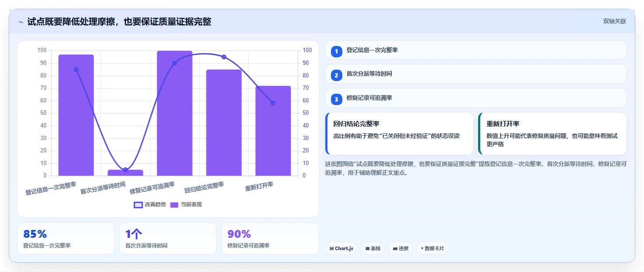The width and height of the screenshot is (644, 272).
Task: Click trend line point on 首次分派等待时间 bar
Action: pyautogui.click(x=125, y=170)
